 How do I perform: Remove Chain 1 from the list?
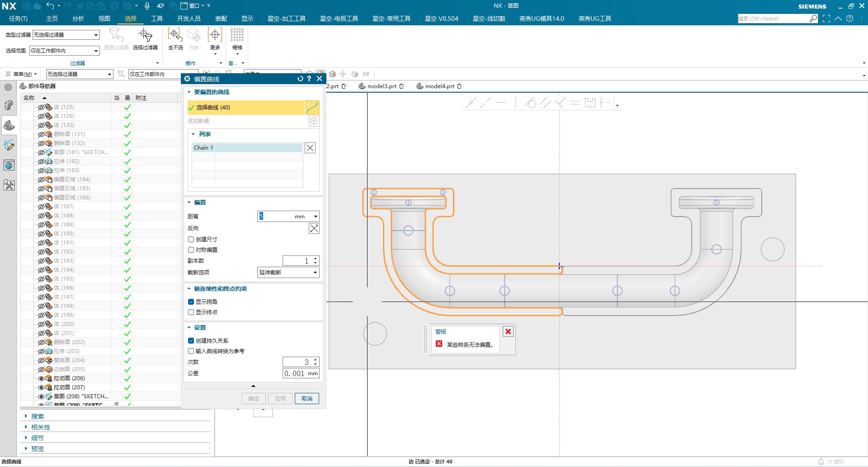[x=310, y=148]
